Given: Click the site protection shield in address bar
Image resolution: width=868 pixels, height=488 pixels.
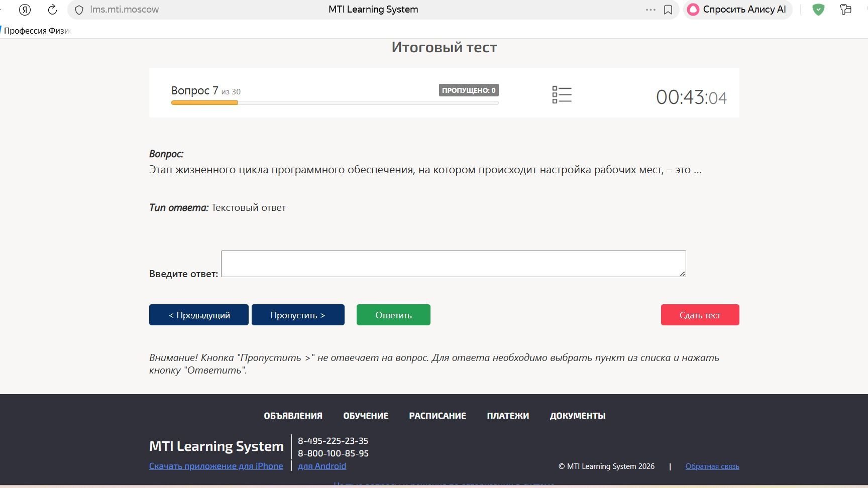Looking at the screenshot, I should 79,10.
